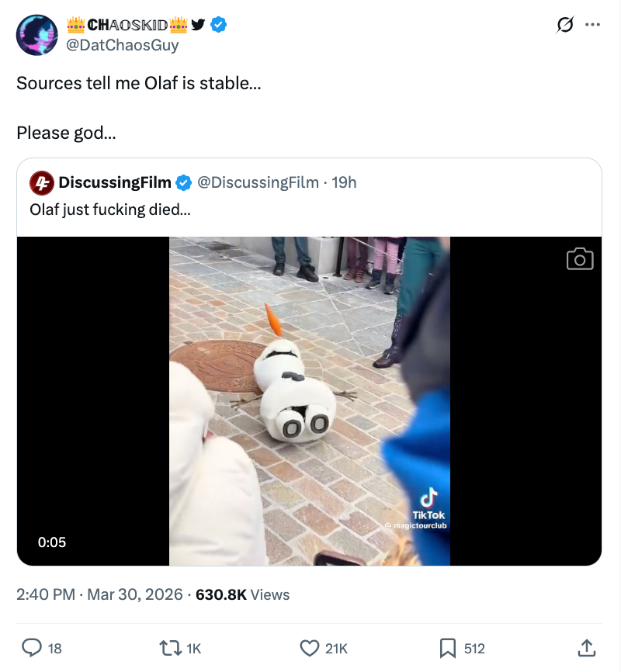
Task: Click the reply speech bubble icon
Action: (x=32, y=647)
